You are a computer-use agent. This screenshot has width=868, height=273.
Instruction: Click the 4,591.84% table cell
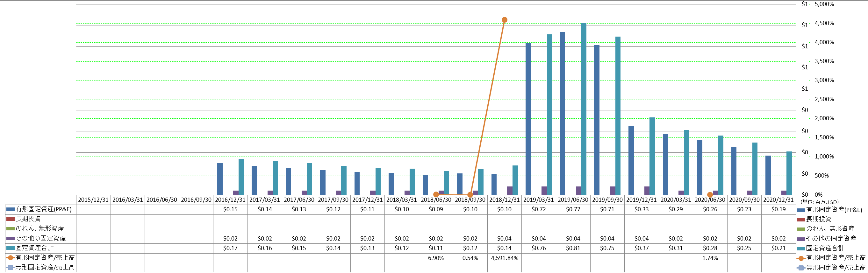pos(505,258)
